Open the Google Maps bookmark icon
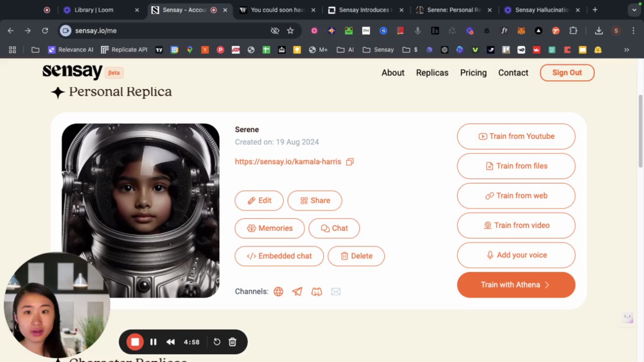Screen dimensions: 644x362 (190, 50)
